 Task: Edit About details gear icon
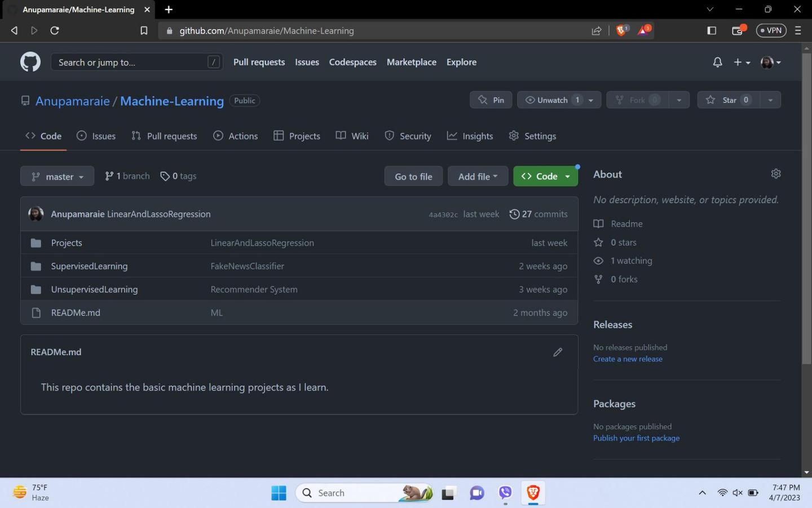pos(776,174)
